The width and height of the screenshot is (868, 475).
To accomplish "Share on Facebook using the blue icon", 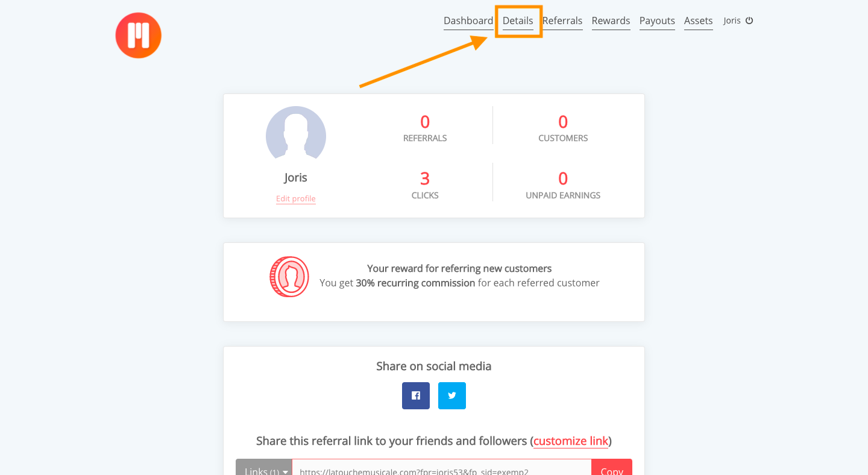I will click(x=416, y=395).
